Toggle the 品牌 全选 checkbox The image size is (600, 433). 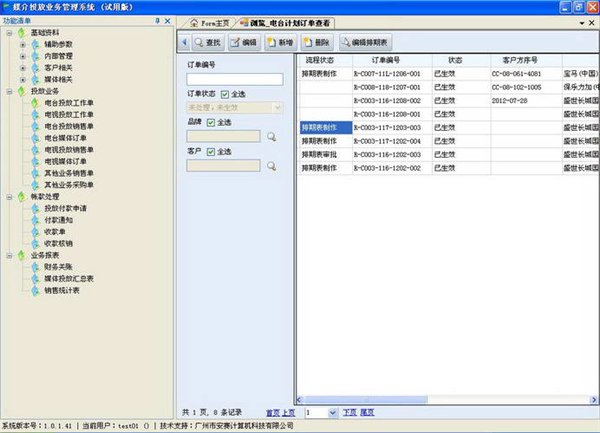[211, 122]
